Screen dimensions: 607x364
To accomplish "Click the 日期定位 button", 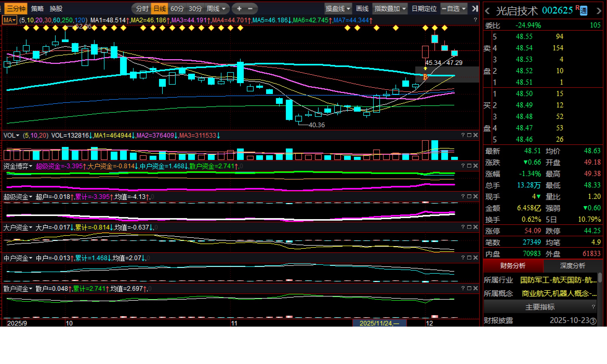I will [424, 9].
